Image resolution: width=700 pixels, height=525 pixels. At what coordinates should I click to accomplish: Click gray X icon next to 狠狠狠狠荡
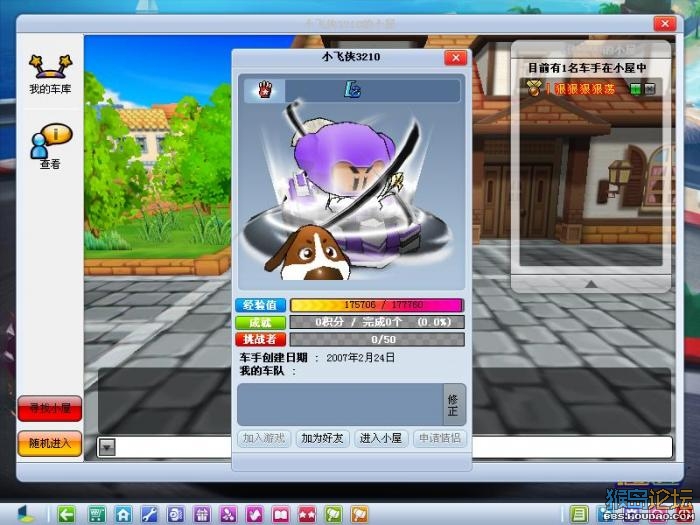coord(650,89)
